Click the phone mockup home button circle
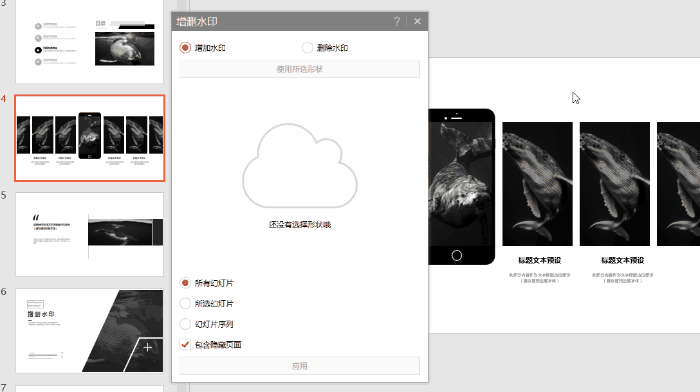Screen dimensions: 700x392 click(x=457, y=255)
